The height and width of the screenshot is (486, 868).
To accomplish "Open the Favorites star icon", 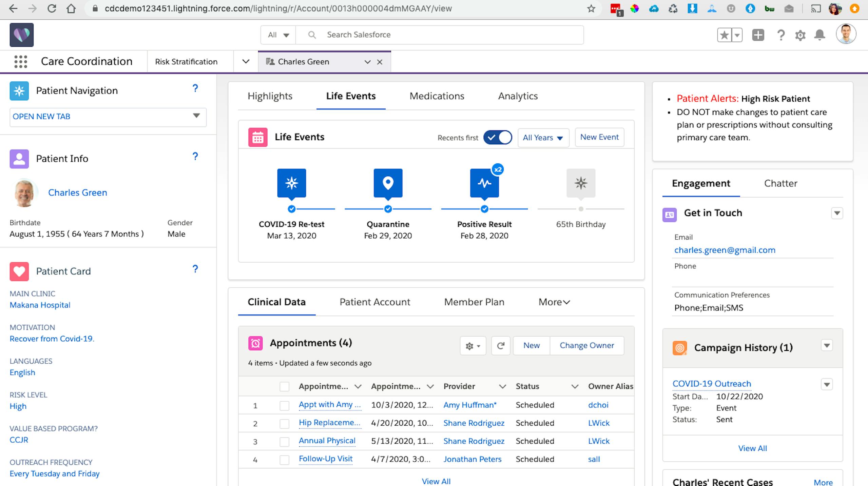I will point(724,35).
